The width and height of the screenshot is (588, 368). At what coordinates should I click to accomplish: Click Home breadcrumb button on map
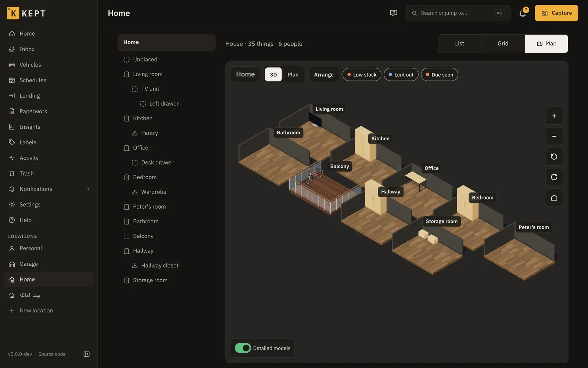245,74
